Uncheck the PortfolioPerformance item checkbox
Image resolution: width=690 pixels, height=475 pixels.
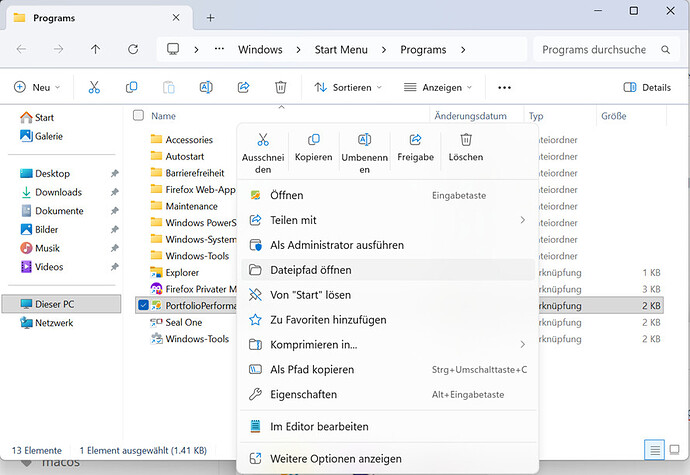coord(143,305)
